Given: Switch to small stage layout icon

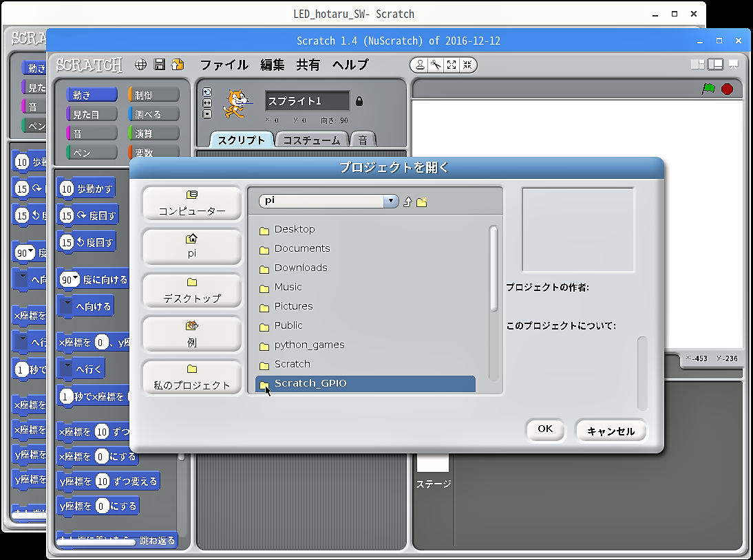Looking at the screenshot, I should coord(697,64).
